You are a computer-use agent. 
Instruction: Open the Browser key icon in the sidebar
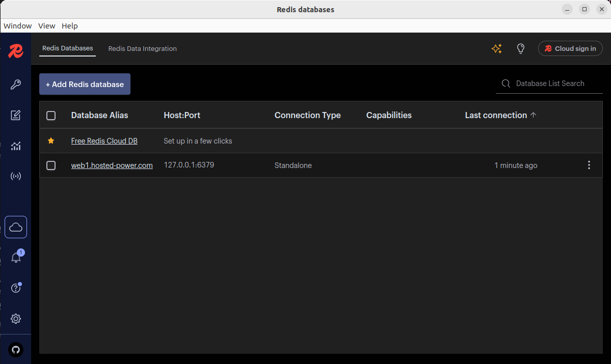click(16, 85)
